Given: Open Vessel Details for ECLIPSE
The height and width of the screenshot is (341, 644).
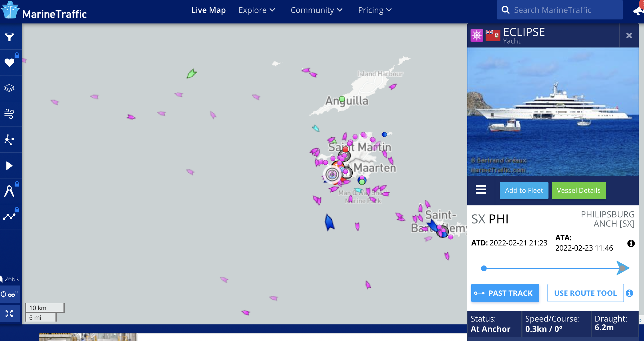Looking at the screenshot, I should pyautogui.click(x=579, y=191).
